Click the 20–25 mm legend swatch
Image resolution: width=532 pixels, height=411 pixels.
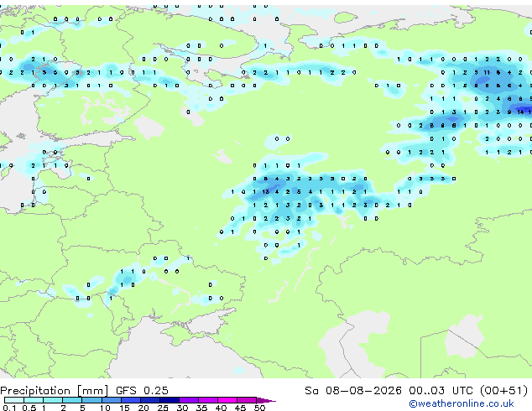tap(149, 400)
